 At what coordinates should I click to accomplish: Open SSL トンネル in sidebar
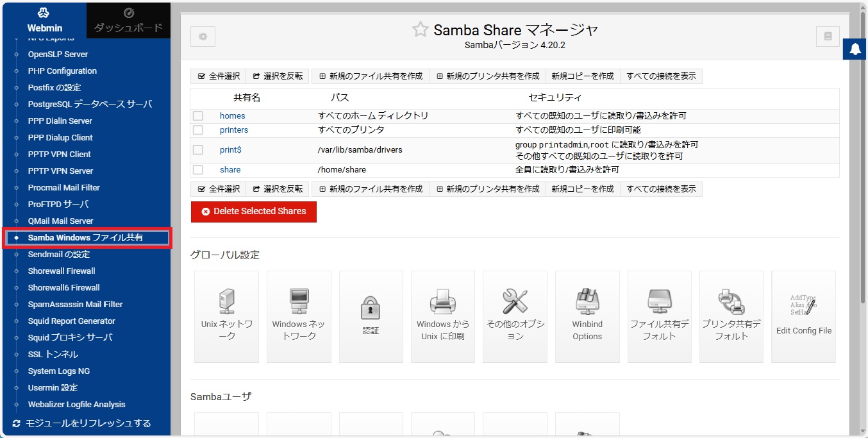[x=53, y=355]
